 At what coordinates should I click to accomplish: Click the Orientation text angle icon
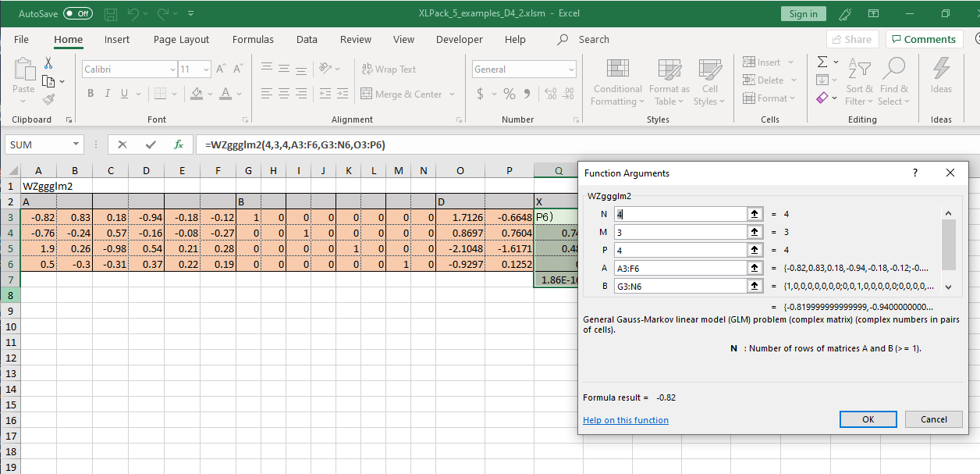pos(326,69)
